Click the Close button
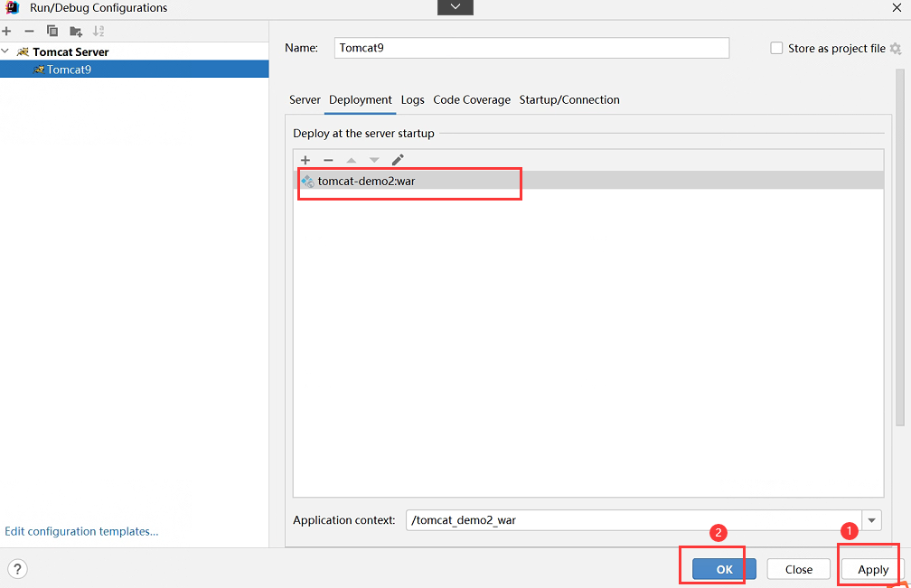The image size is (911, 588). pos(799,569)
